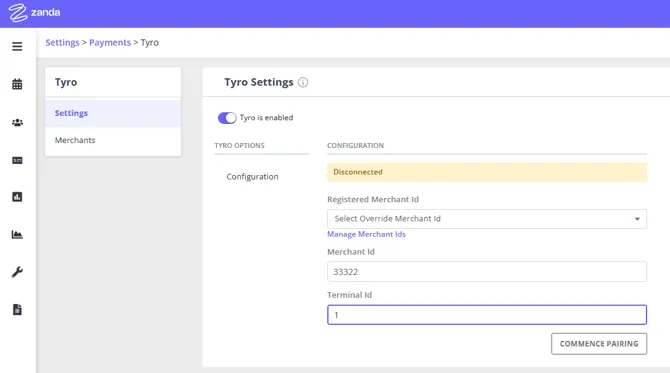Click the Tyro Settings heading

pos(259,82)
